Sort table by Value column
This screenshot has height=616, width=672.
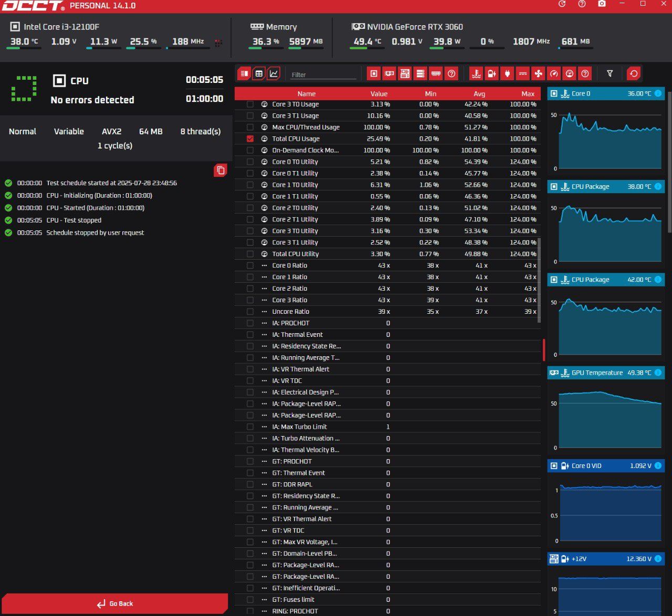point(379,93)
